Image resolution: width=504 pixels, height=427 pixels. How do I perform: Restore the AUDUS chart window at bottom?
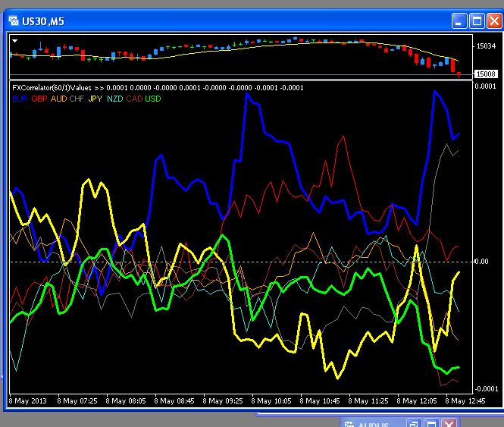pos(415,423)
